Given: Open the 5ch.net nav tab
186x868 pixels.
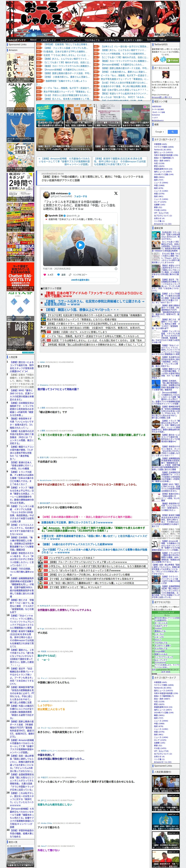Looking at the screenshot, I should pos(151,40).
